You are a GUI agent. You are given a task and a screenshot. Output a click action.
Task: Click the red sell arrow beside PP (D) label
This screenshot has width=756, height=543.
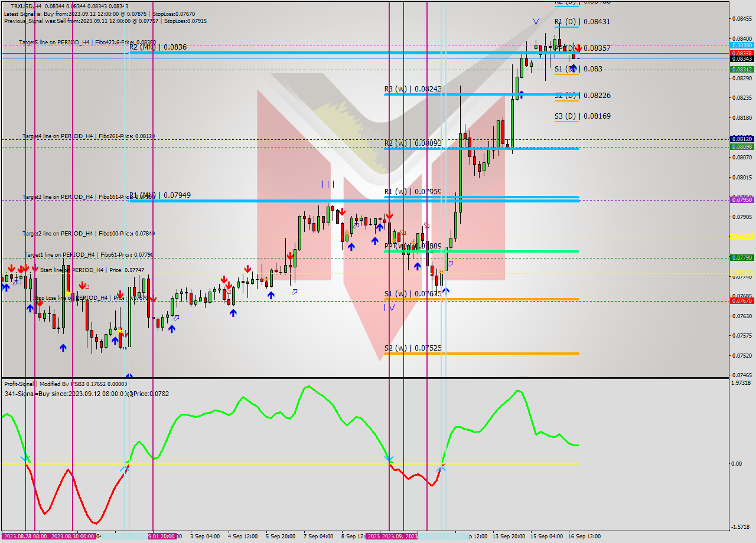click(x=579, y=48)
